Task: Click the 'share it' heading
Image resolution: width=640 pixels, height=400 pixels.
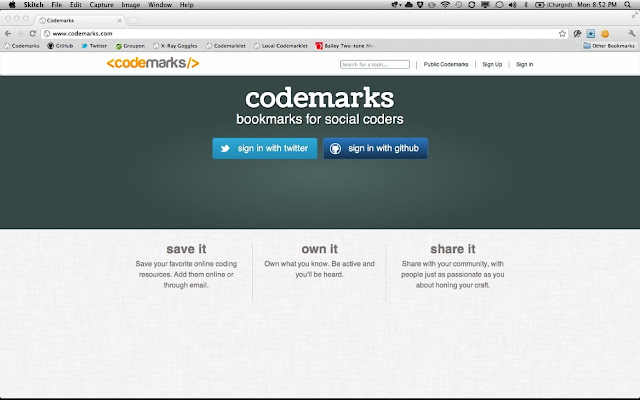Action: click(453, 249)
